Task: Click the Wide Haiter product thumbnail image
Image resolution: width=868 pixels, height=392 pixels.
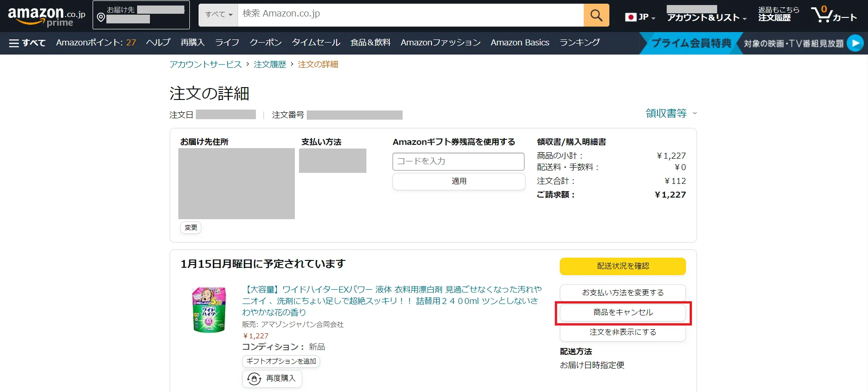Action: click(x=209, y=310)
